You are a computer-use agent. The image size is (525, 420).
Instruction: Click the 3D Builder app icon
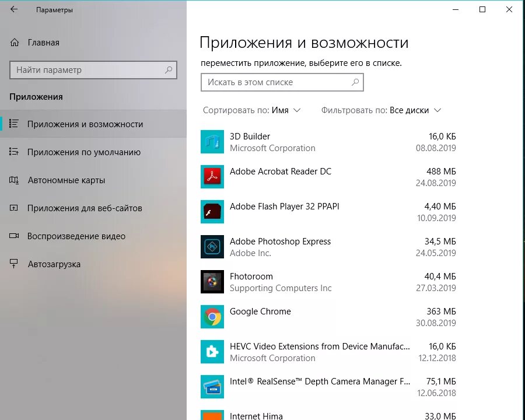click(x=212, y=142)
